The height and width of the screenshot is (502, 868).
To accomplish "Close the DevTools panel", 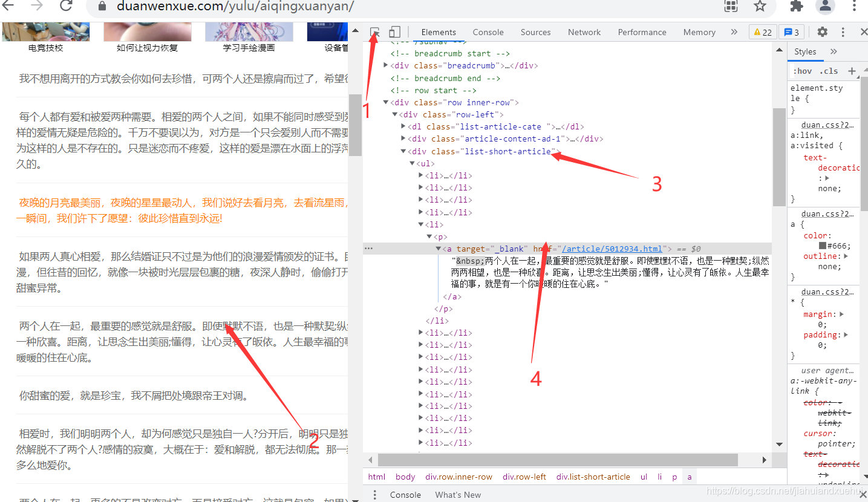I will tap(863, 32).
